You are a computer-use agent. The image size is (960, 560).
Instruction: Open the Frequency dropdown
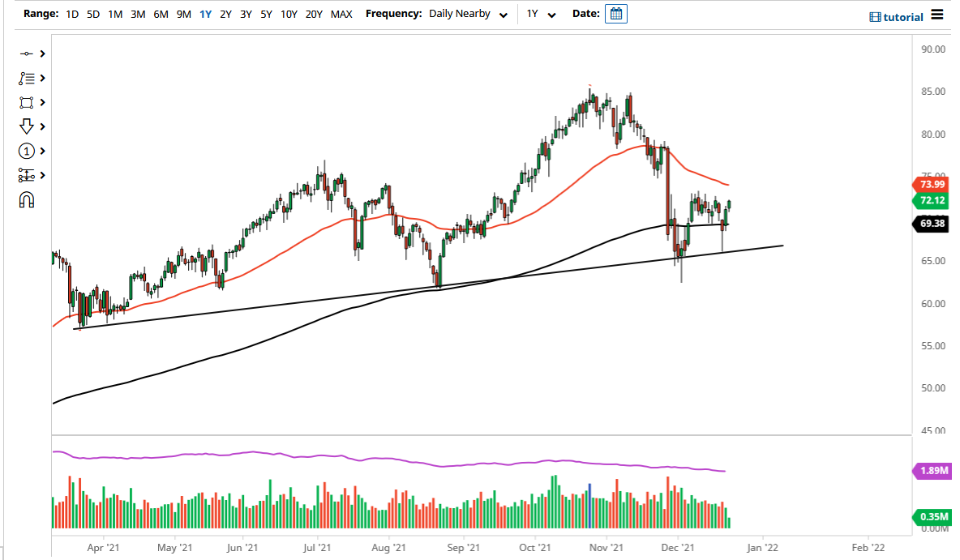point(468,14)
